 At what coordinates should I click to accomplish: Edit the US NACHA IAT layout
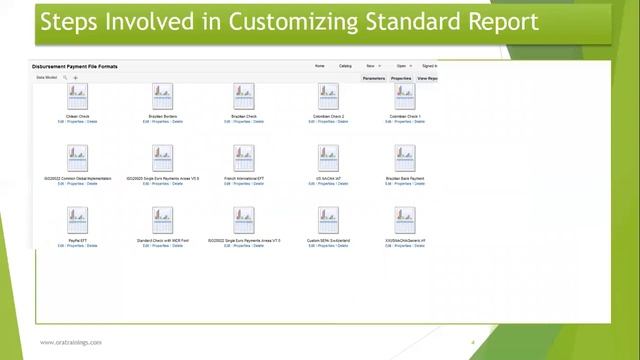pyautogui.click(x=311, y=184)
